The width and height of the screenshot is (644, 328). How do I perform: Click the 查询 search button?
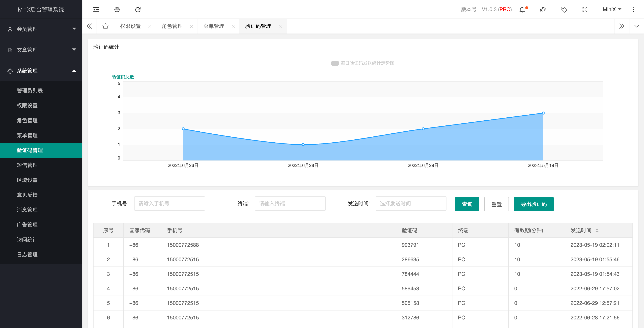pos(467,204)
